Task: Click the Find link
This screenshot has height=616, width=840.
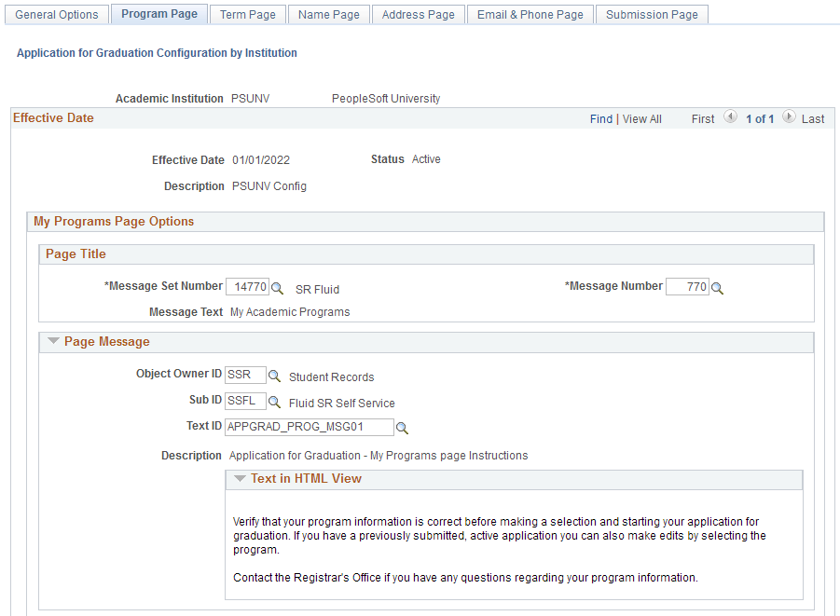Action: [601, 119]
